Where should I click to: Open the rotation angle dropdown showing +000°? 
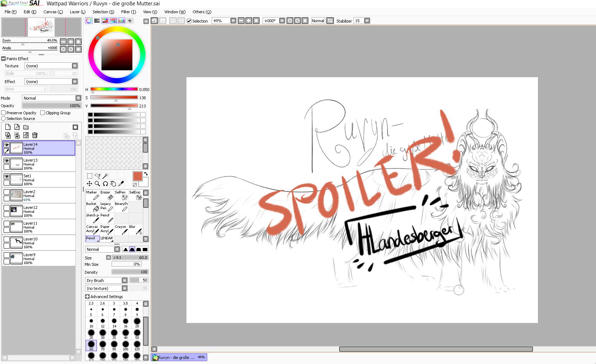coord(282,21)
